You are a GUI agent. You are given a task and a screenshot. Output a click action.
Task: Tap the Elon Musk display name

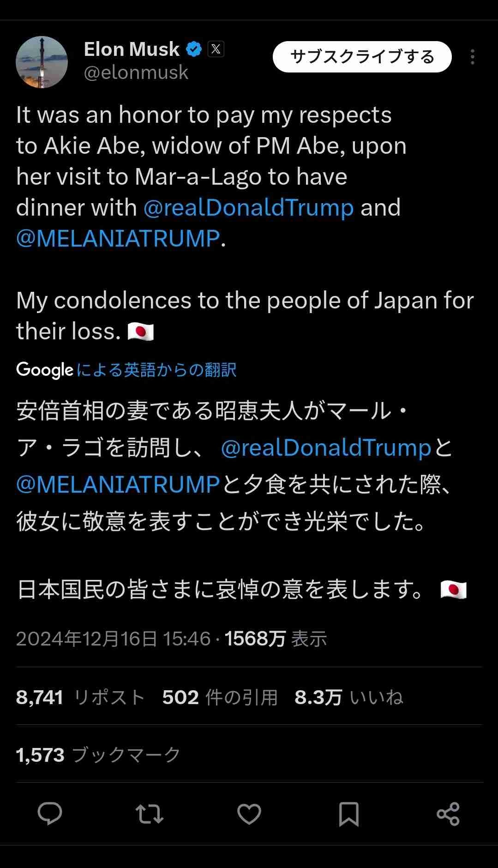pos(132,49)
